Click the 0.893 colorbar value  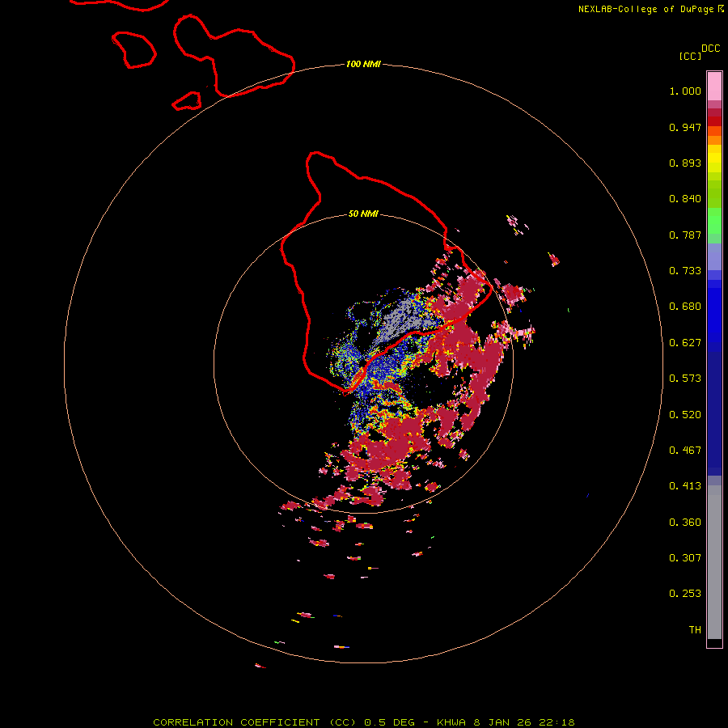pyautogui.click(x=685, y=163)
